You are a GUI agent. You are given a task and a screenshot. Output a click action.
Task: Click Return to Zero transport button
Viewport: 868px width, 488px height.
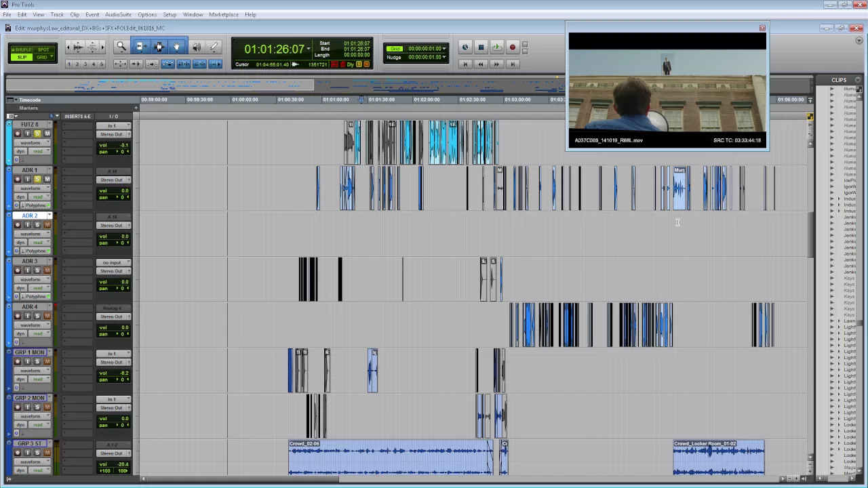point(465,64)
